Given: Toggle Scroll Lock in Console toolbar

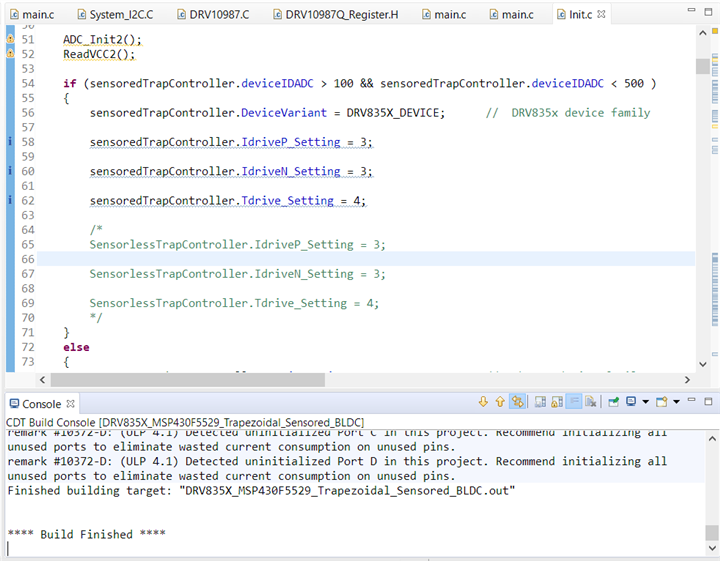Looking at the screenshot, I should point(557,402).
